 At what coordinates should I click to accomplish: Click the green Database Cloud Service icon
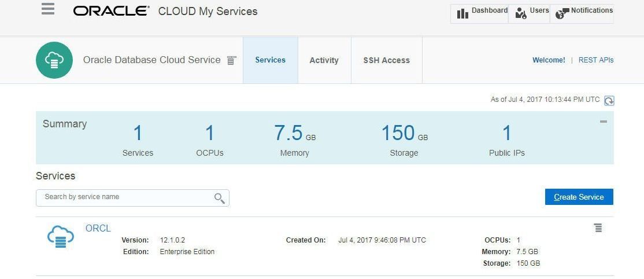54,60
